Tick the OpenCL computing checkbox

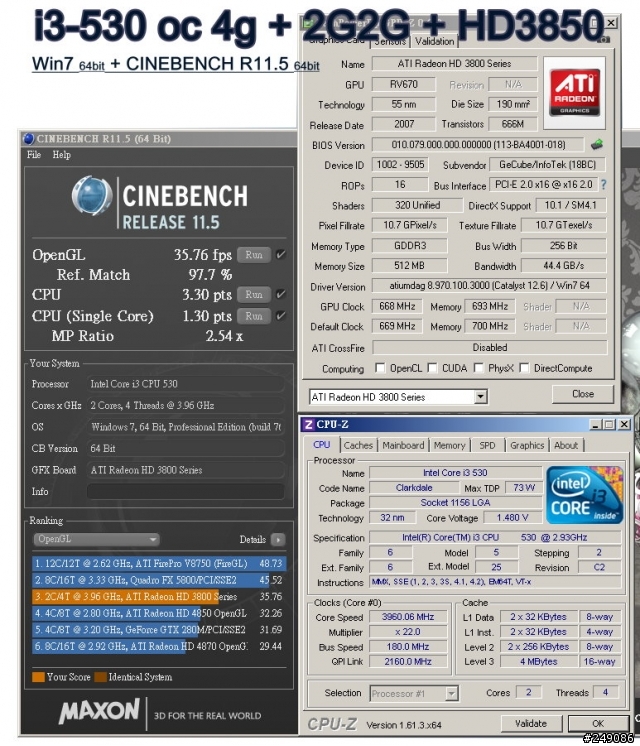(x=380, y=368)
